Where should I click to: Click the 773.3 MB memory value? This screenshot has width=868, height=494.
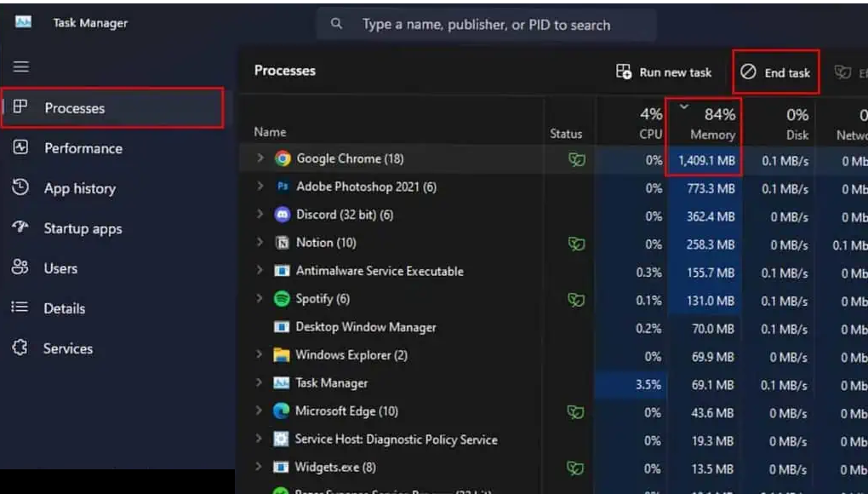(711, 189)
